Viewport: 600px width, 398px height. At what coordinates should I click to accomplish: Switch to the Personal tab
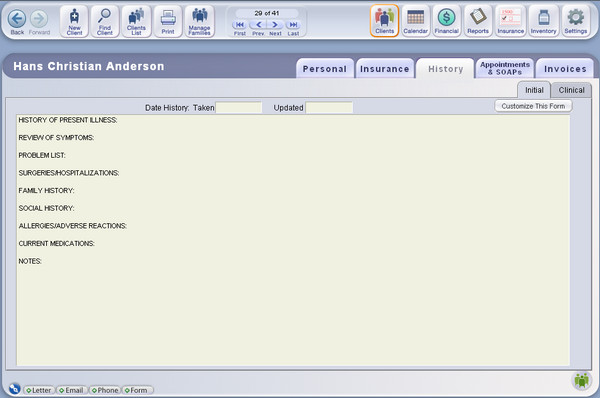point(324,69)
